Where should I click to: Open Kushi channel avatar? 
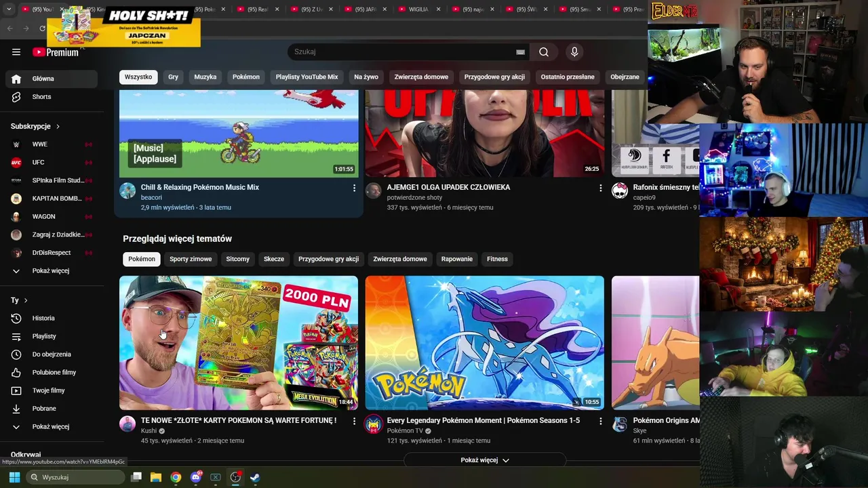(x=127, y=424)
